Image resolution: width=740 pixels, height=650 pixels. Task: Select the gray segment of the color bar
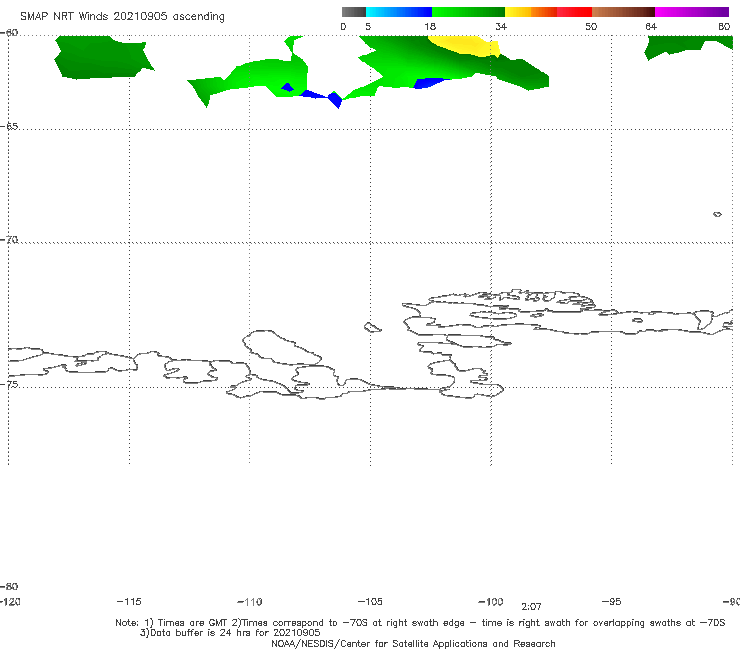(354, 12)
